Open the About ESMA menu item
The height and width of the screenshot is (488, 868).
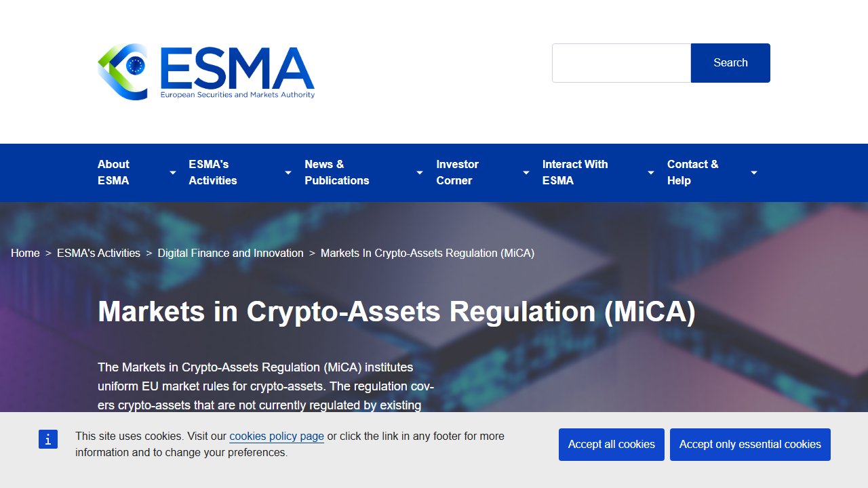point(113,172)
